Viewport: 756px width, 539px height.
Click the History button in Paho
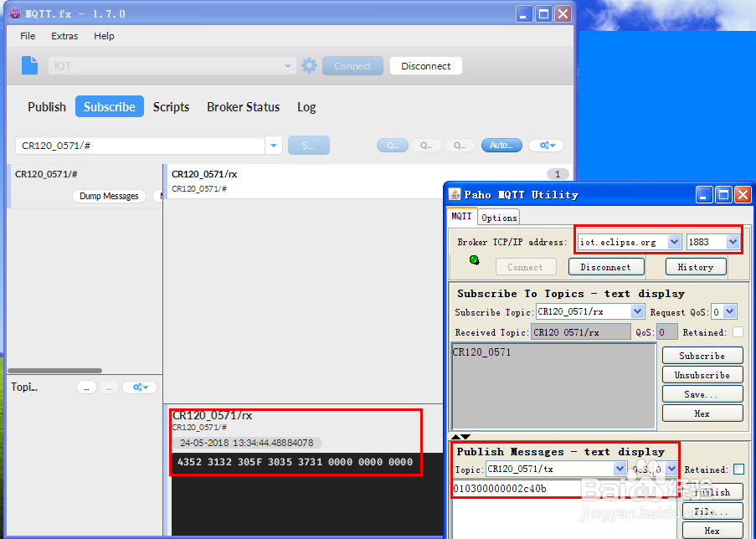[x=696, y=266]
